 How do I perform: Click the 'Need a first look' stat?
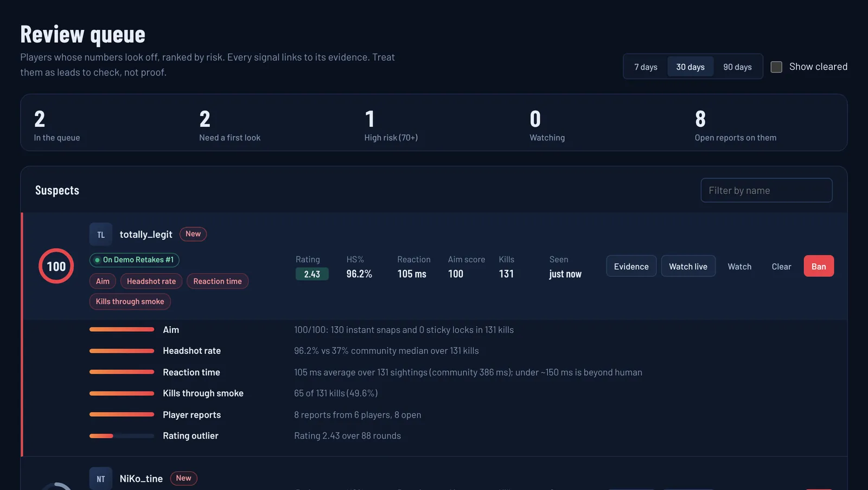[229, 126]
